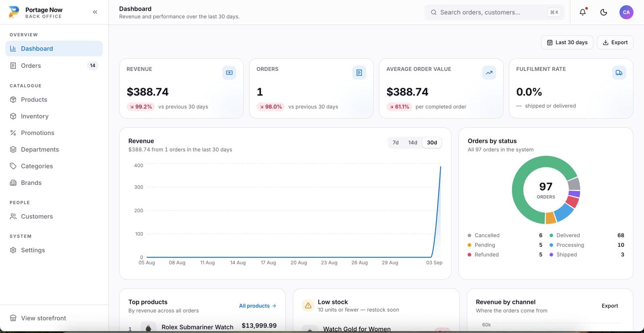Collapse the sidebar with the double chevron
Image resolution: width=644 pixels, height=333 pixels.
click(x=95, y=12)
